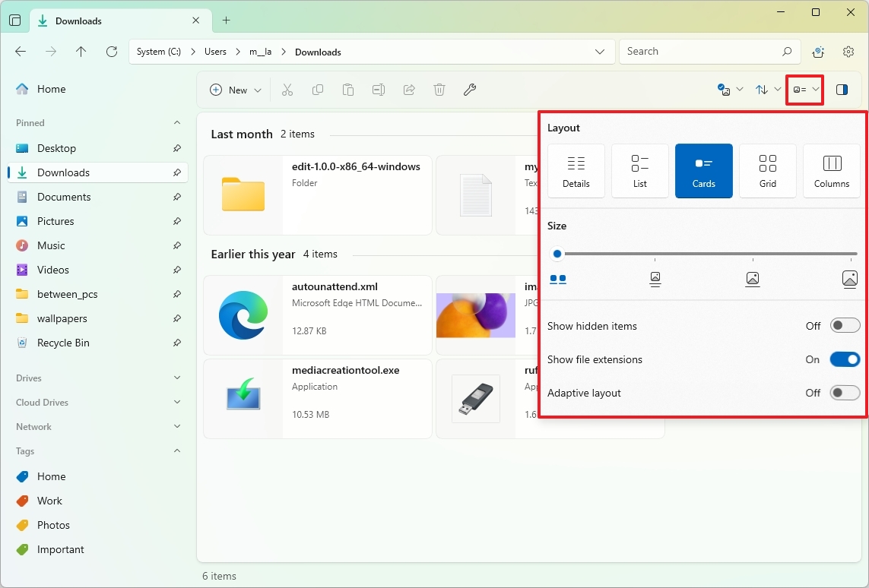Toggle the preview pane icon
Viewport: 869px width, 588px height.
pos(842,90)
